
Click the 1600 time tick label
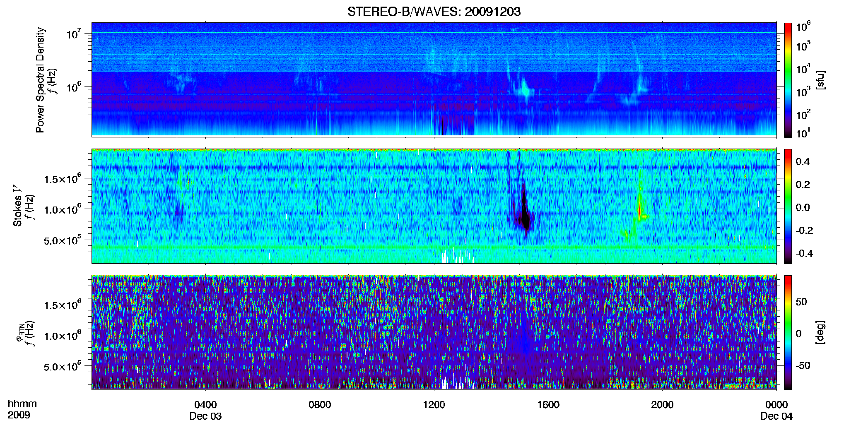[548, 404]
